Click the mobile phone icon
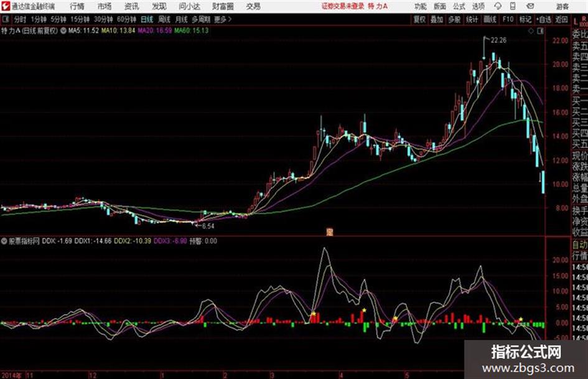 (513, 6)
